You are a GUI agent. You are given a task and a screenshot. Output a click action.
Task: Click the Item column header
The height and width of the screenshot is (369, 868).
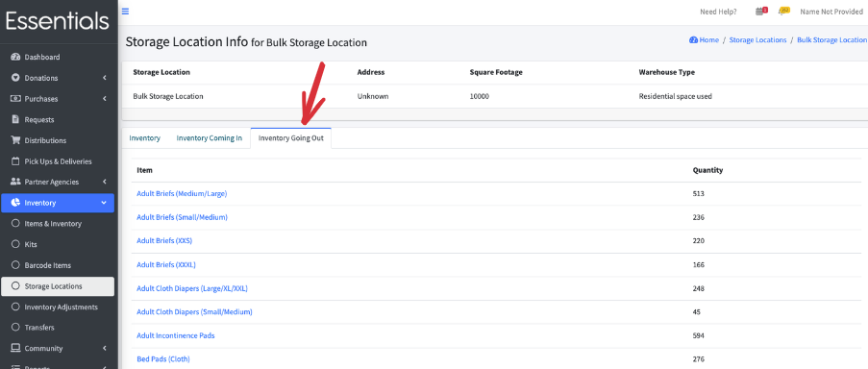tap(144, 170)
